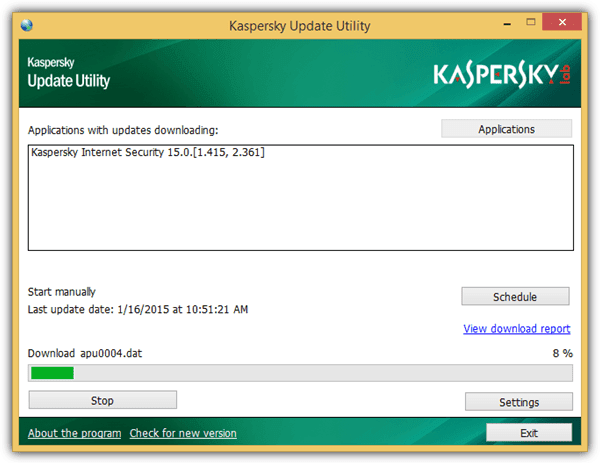Click the Kaspersky Update Utility header title
The image size is (600, 463).
tap(68, 73)
